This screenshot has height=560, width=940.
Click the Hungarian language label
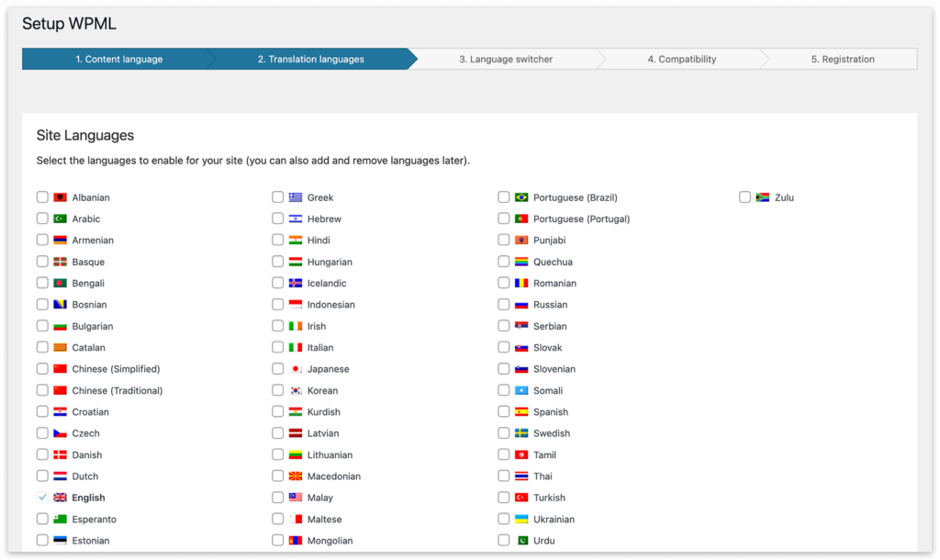coord(330,262)
